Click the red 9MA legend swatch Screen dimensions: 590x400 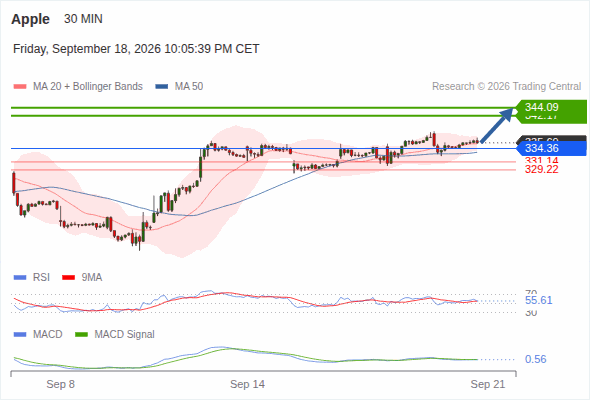coord(68,278)
